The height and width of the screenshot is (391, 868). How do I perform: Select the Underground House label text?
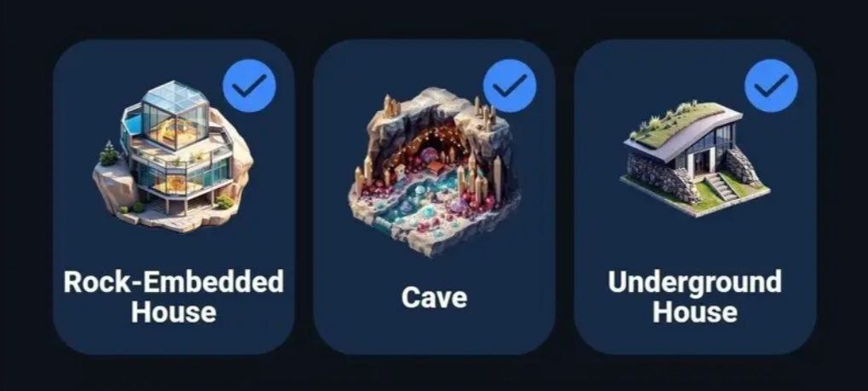pyautogui.click(x=695, y=297)
